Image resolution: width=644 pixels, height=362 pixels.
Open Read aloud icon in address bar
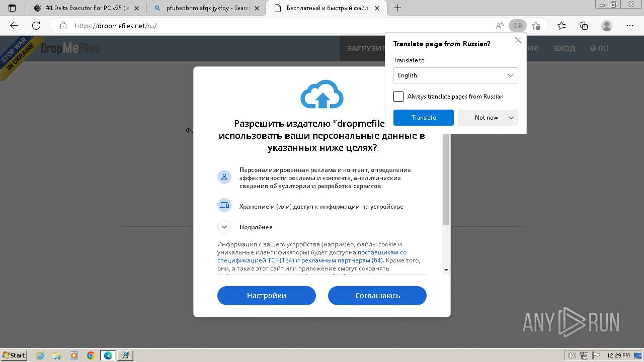500,26
